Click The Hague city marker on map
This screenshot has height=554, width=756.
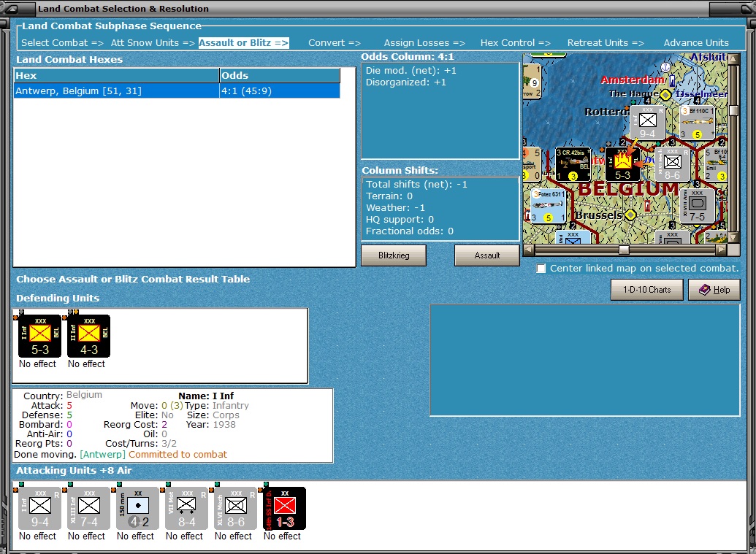(665, 94)
